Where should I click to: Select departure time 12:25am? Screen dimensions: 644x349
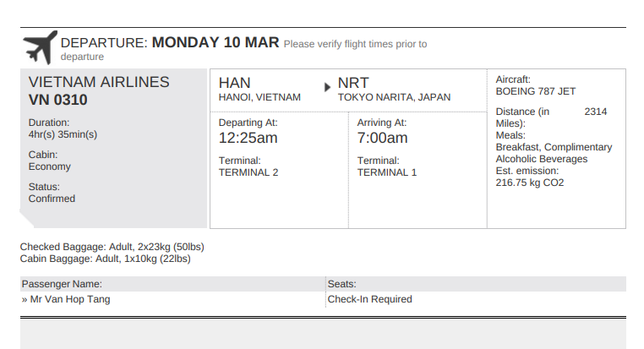pyautogui.click(x=248, y=138)
